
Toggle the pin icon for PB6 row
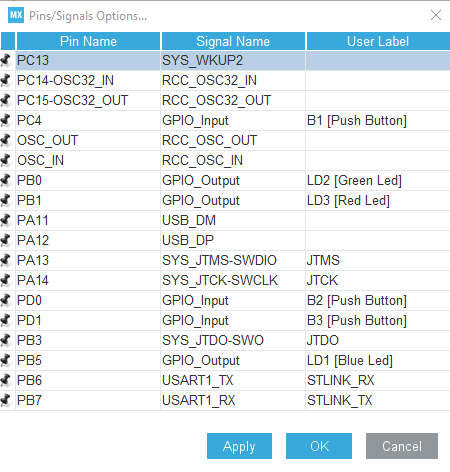(5, 380)
